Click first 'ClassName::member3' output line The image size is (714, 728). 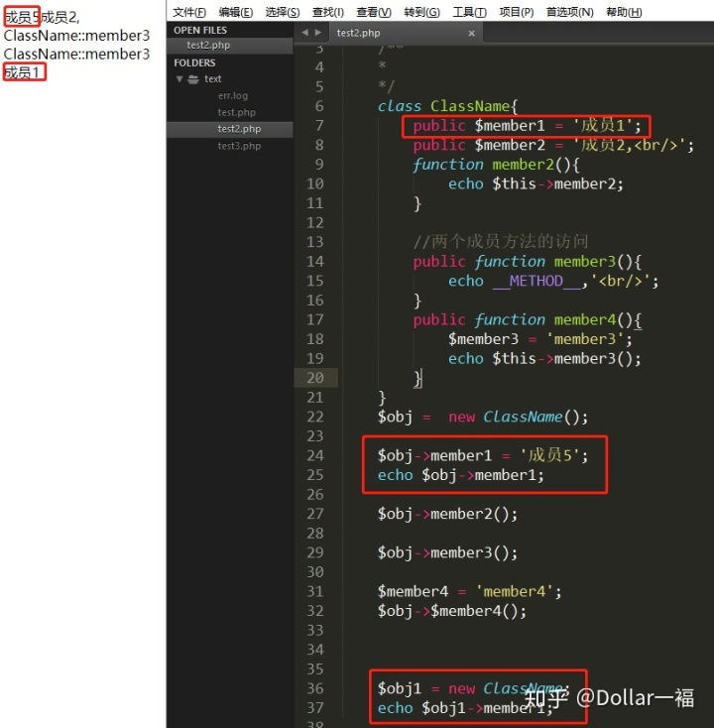76,36
